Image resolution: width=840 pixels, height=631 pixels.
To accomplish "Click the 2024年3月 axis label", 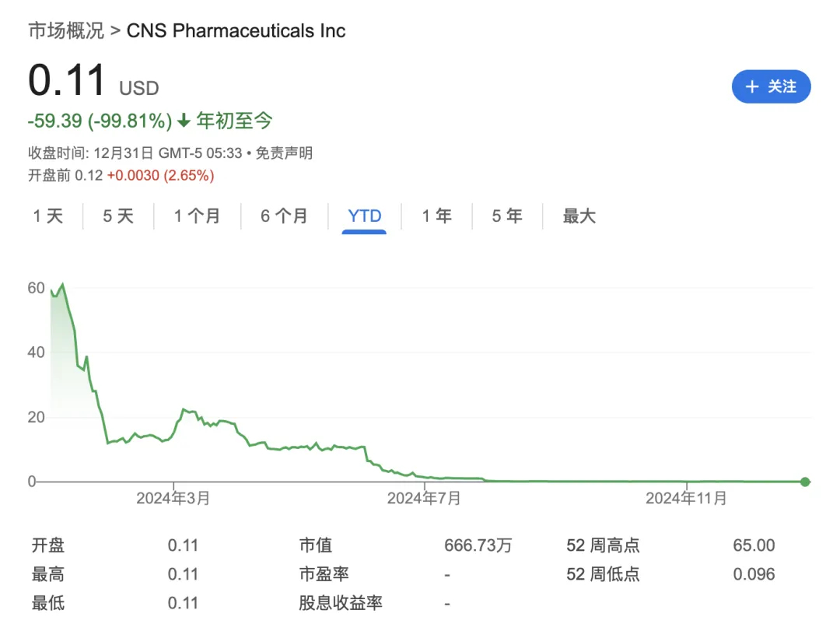I will [173, 498].
